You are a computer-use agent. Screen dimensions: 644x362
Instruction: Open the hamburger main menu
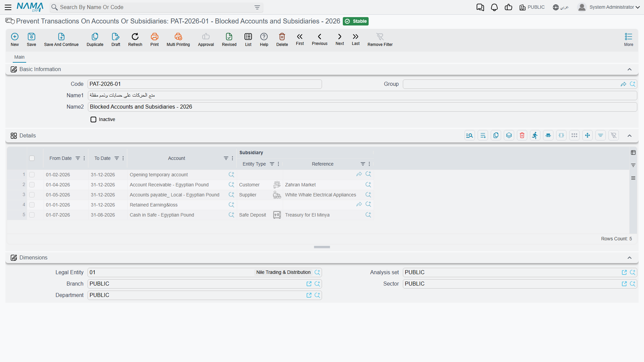pos(8,7)
